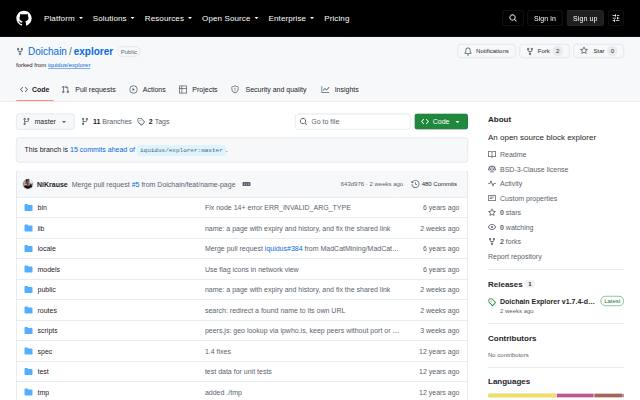Focus the Go to file search field
Viewport: 640px width, 400px height.
point(353,122)
